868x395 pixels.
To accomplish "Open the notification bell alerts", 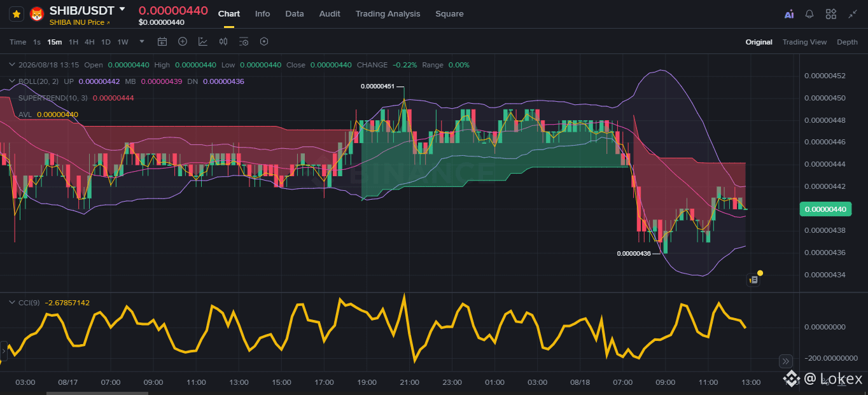I will tap(809, 14).
